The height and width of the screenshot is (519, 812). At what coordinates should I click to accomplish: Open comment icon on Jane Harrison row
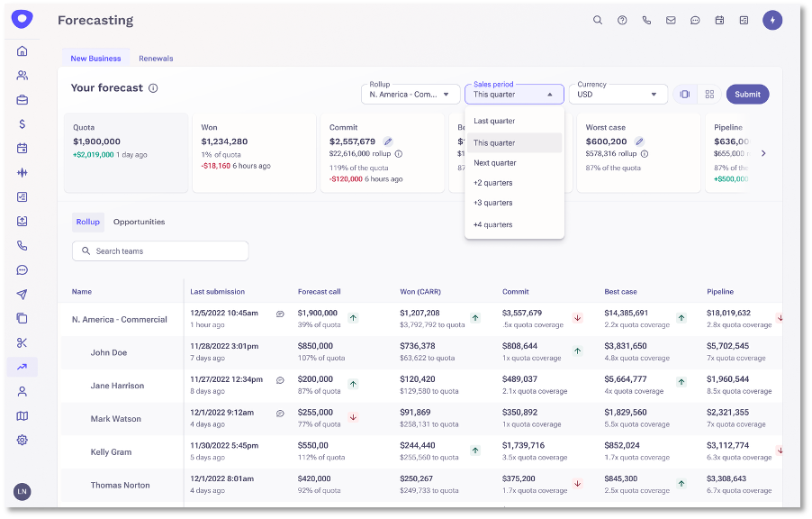point(280,380)
